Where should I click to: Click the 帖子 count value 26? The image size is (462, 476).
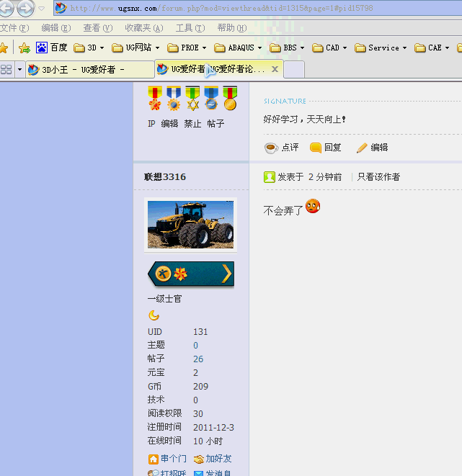tap(198, 359)
